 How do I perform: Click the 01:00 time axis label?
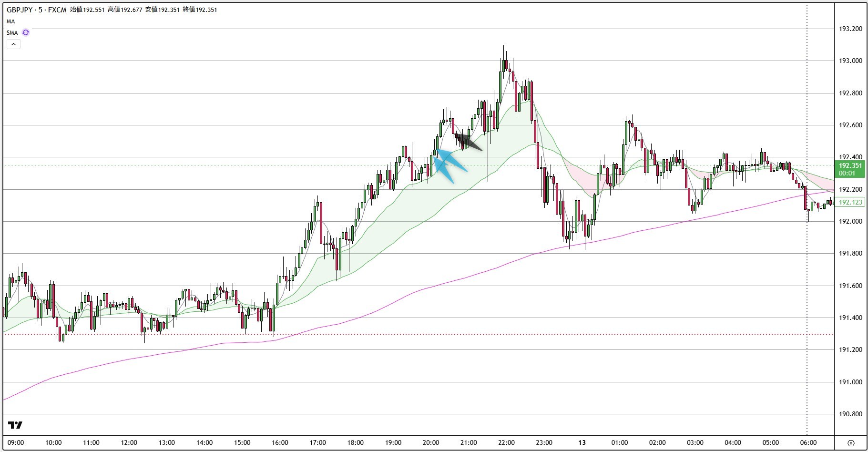coord(620,442)
